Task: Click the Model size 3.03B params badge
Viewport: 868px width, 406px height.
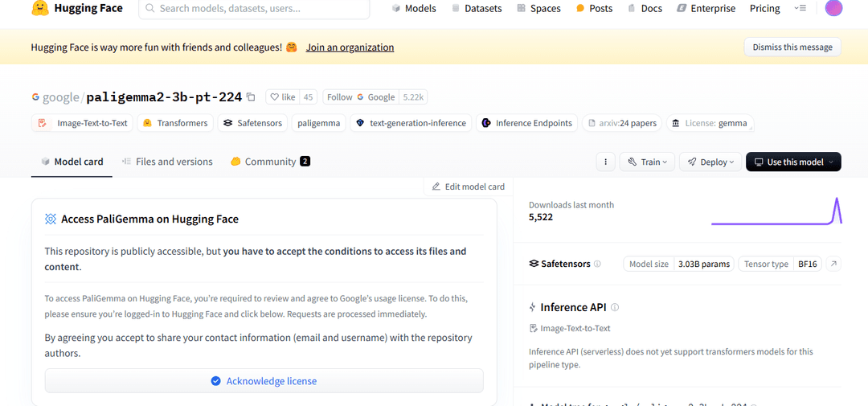Action: 678,264
